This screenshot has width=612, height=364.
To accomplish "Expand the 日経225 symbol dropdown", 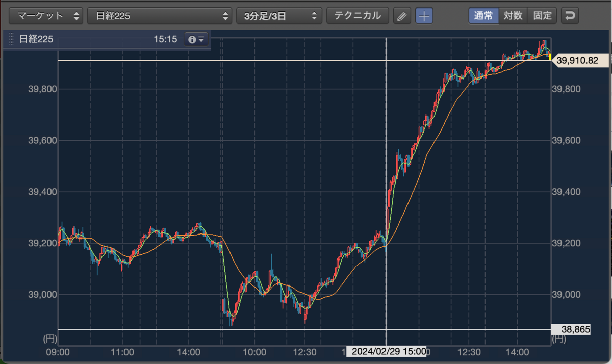I will click(x=160, y=16).
